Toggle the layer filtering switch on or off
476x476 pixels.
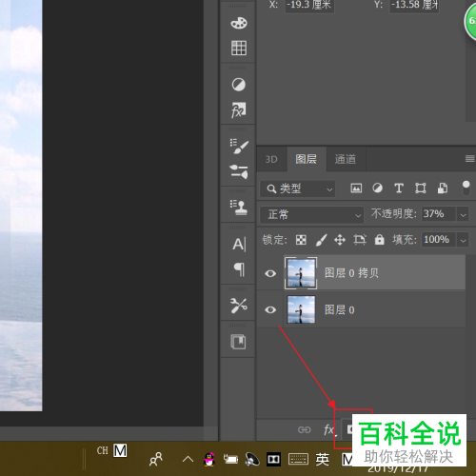pos(466,188)
